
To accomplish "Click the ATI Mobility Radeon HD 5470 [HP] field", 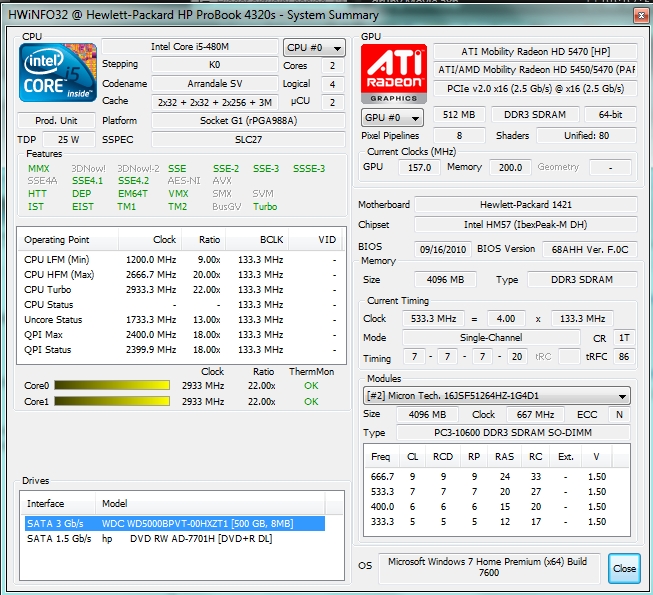I will (536, 52).
